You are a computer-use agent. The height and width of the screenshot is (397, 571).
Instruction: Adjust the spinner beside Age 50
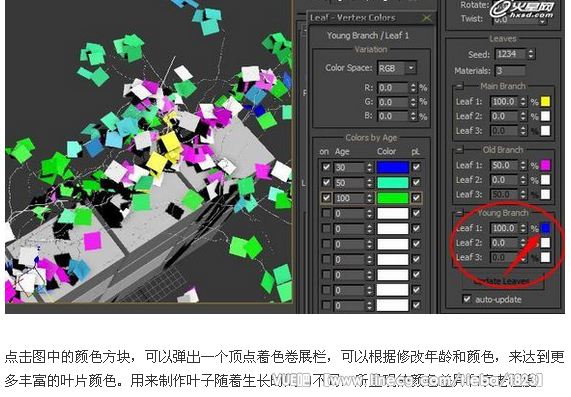[x=369, y=182]
